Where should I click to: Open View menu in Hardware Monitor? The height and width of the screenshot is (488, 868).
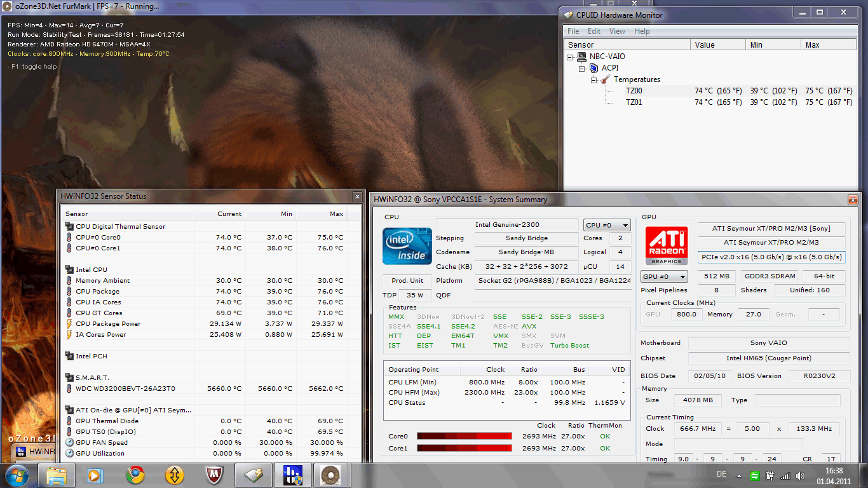click(617, 31)
